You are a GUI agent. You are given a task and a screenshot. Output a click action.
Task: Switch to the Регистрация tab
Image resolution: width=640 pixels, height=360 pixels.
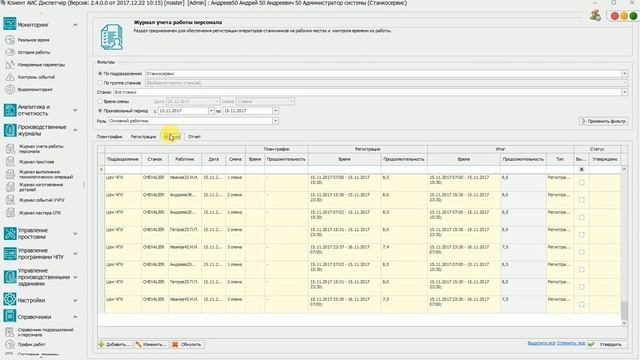pyautogui.click(x=143, y=137)
